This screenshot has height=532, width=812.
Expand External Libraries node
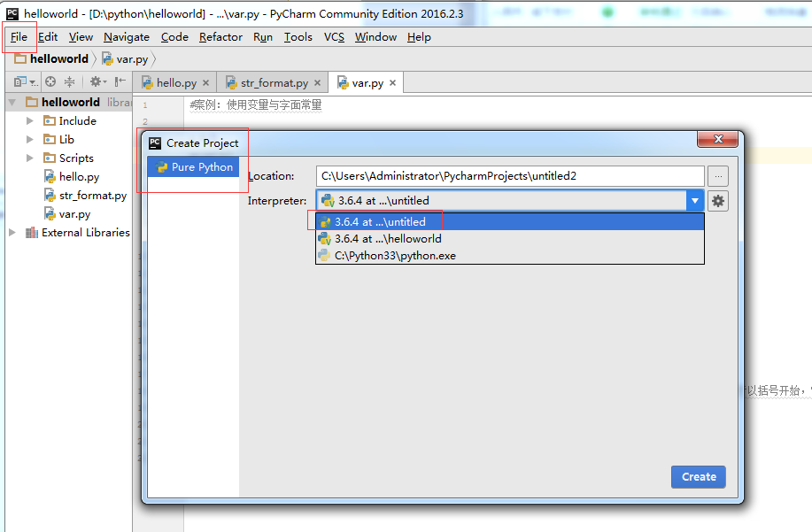click(12, 233)
